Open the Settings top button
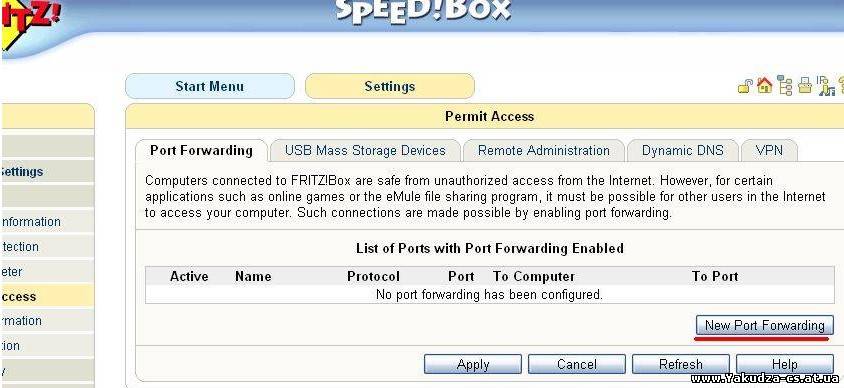The height and width of the screenshot is (388, 844). [390, 86]
